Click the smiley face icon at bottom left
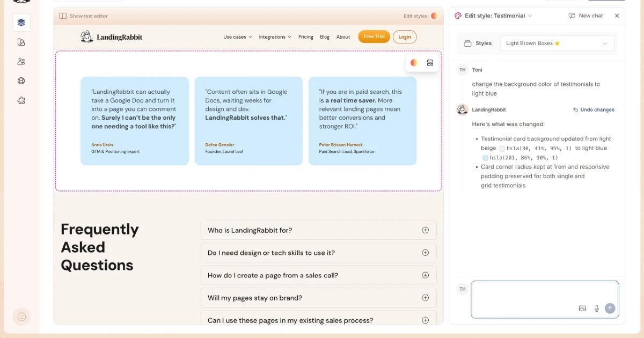This screenshot has height=338, width=644. click(x=21, y=317)
